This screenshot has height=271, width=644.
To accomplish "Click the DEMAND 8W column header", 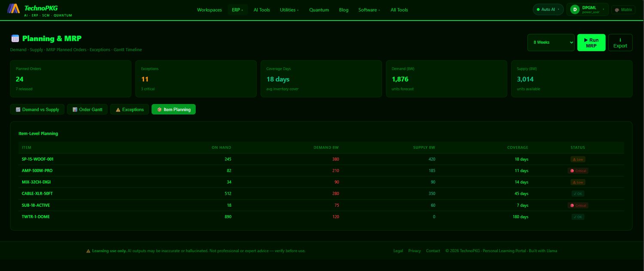I will 326,148.
